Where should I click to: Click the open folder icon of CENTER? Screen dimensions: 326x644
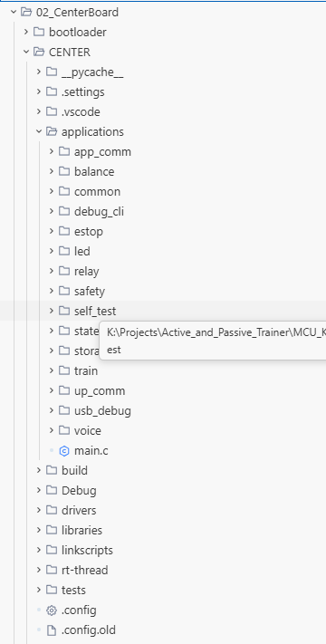[x=39, y=53]
